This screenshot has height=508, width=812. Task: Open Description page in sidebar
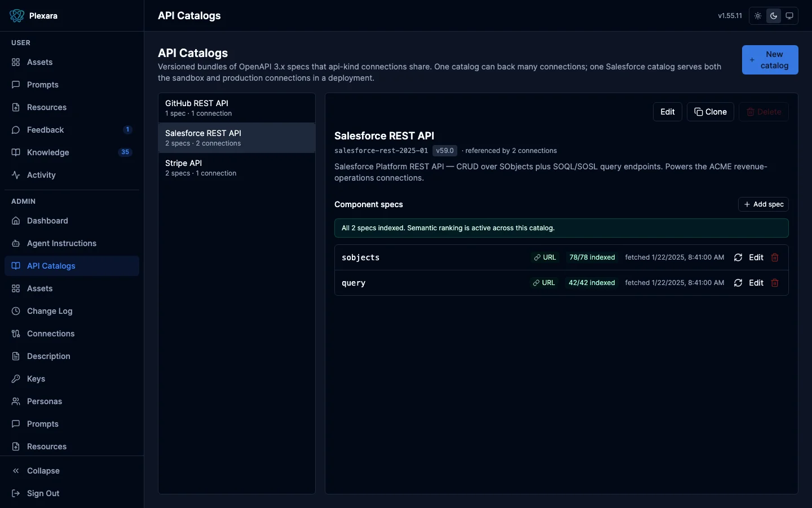(x=72, y=356)
